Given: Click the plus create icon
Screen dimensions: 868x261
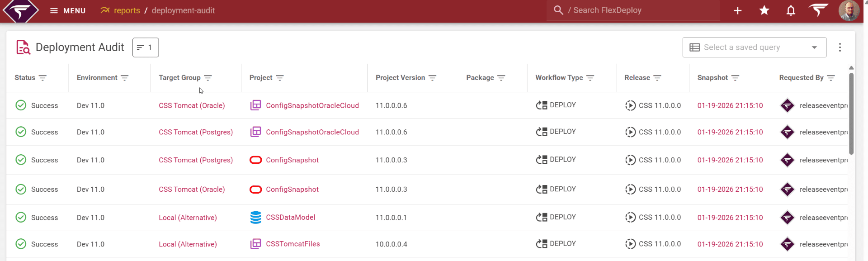Looking at the screenshot, I should click(737, 10).
